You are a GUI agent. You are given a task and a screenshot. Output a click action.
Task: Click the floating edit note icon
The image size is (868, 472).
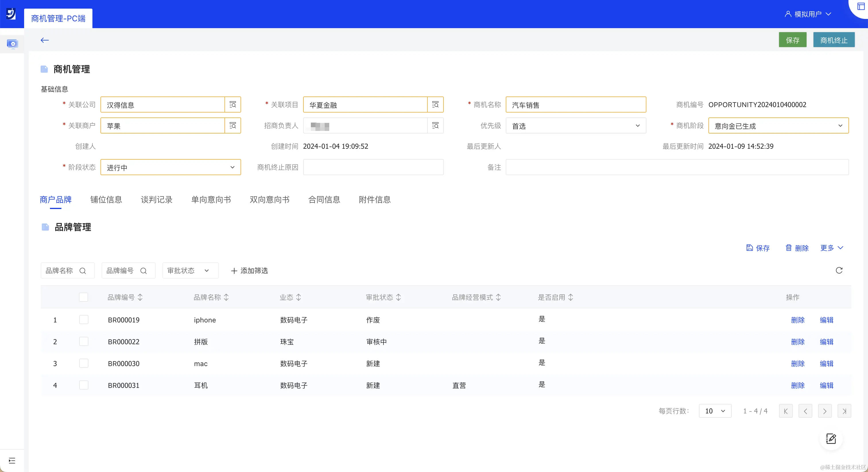click(831, 439)
